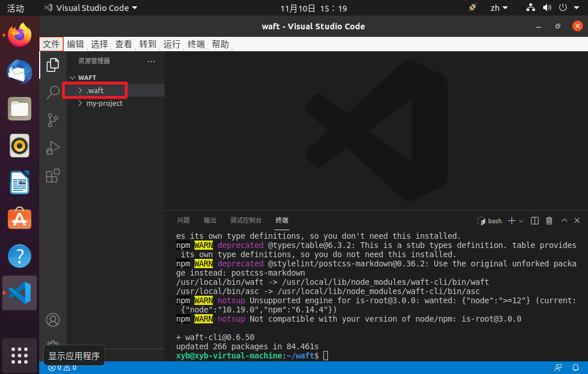The width and height of the screenshot is (588, 374).
Task: Click the terminal input prompt cursor
Action: (326, 355)
